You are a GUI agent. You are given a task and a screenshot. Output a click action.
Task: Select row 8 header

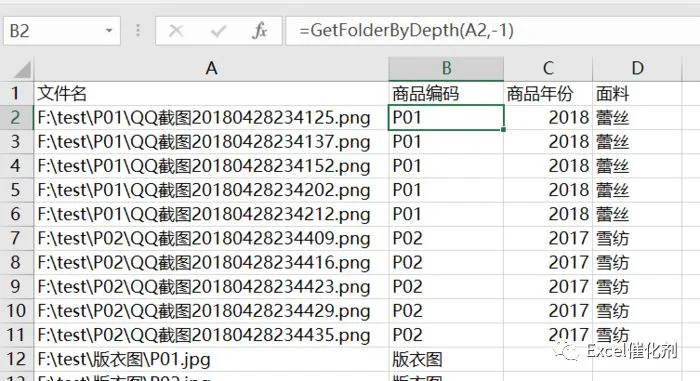17,262
